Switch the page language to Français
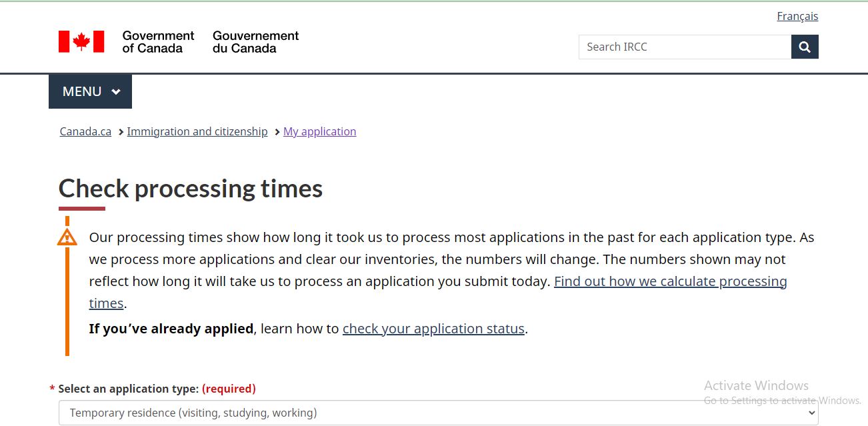The width and height of the screenshot is (868, 426). (x=797, y=16)
